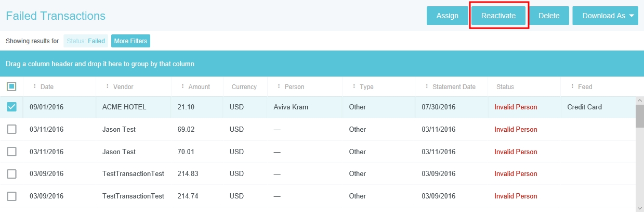Open the Date column menu icon
Viewport: 644px width, 212px height.
(35, 86)
